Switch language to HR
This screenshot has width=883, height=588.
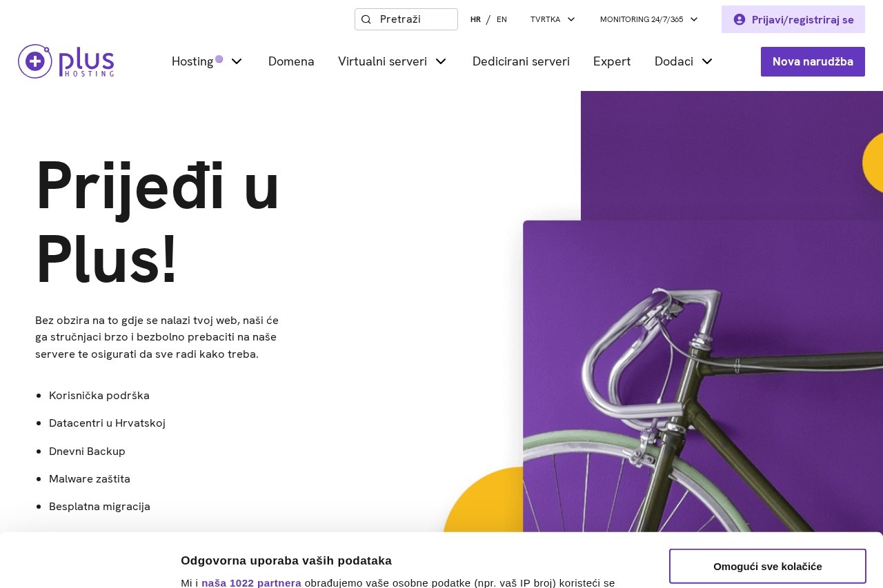475,19
